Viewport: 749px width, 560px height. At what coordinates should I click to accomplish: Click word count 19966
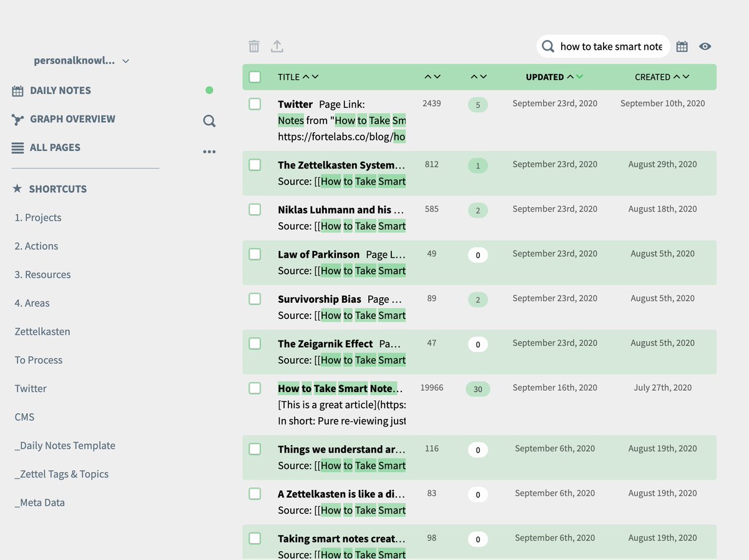tap(432, 388)
